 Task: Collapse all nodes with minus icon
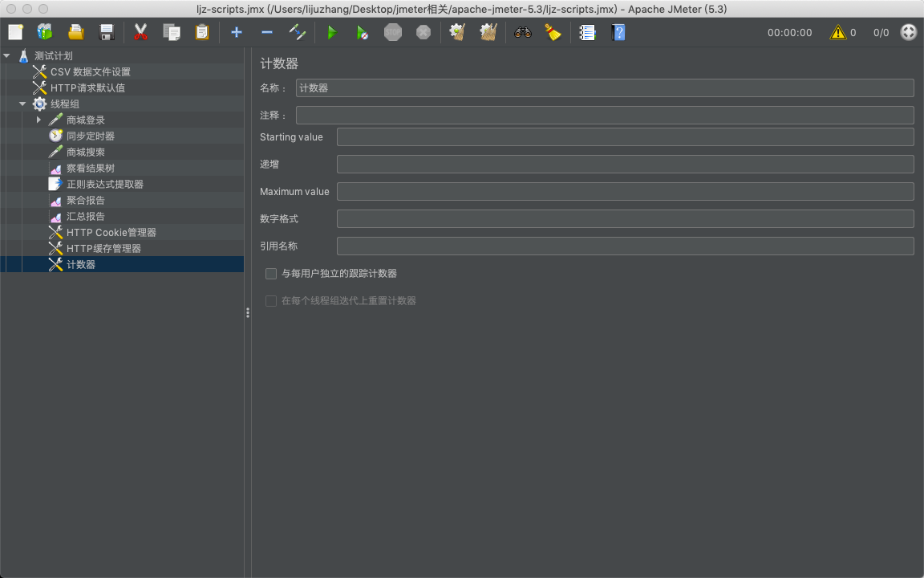(267, 32)
